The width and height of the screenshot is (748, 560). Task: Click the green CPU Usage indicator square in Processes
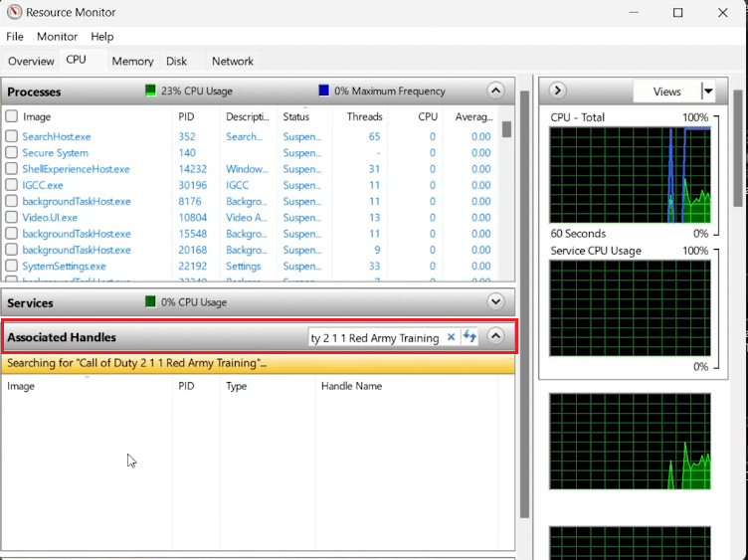(150, 91)
